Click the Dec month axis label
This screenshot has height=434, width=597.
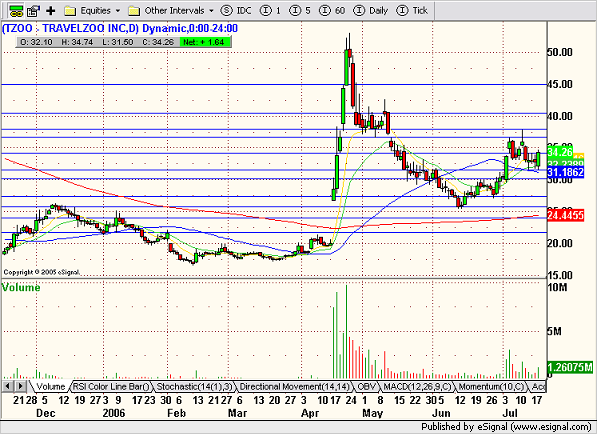coord(46,413)
